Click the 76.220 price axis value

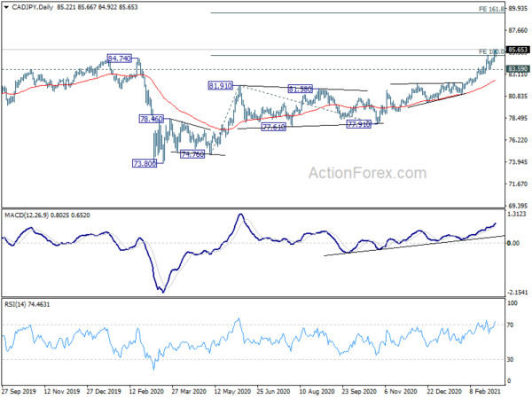(x=518, y=140)
